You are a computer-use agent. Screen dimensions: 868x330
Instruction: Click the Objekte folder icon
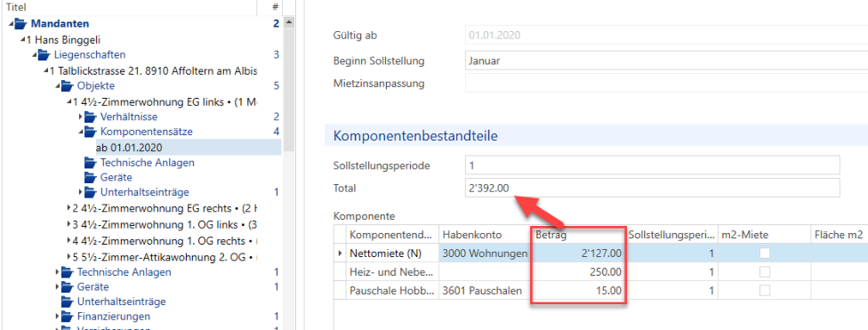coord(67,85)
